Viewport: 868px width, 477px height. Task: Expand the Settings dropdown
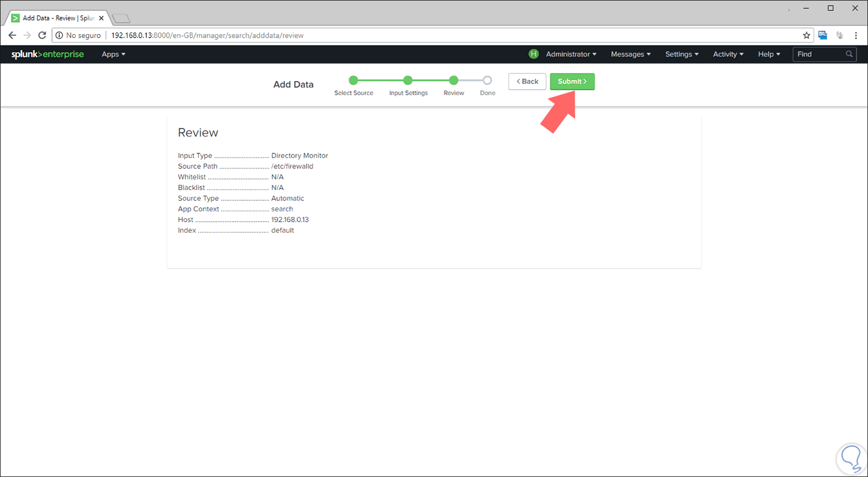click(681, 54)
